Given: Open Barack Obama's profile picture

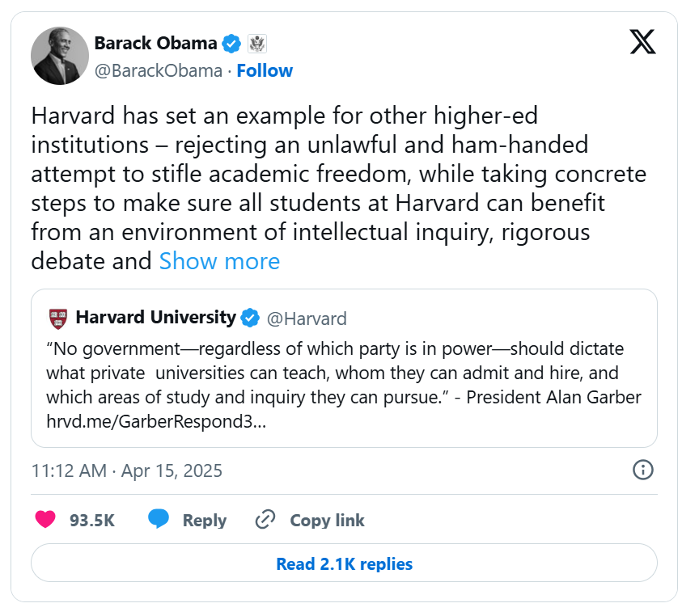Looking at the screenshot, I should click(60, 56).
